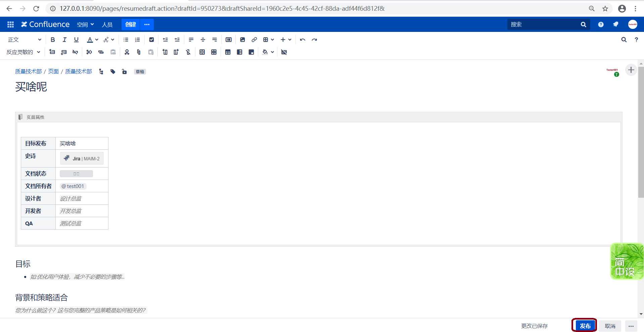Reload the browser page

(x=36, y=8)
